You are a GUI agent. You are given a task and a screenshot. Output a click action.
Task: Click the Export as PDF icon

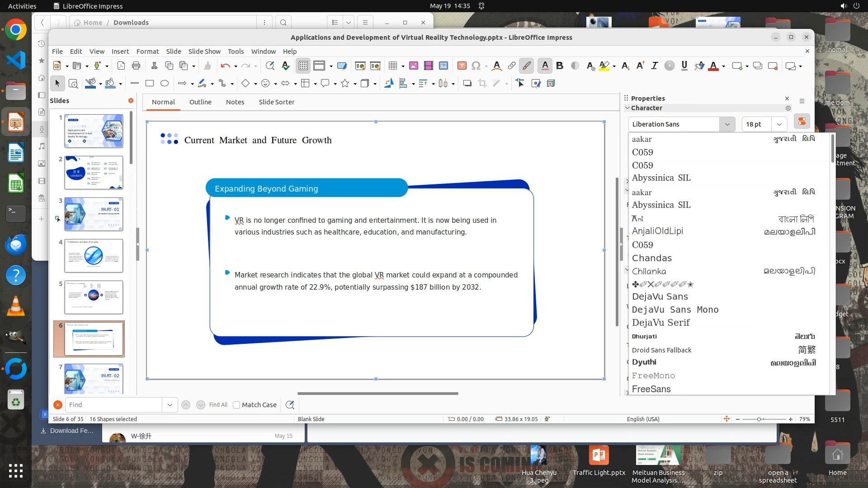click(x=121, y=66)
